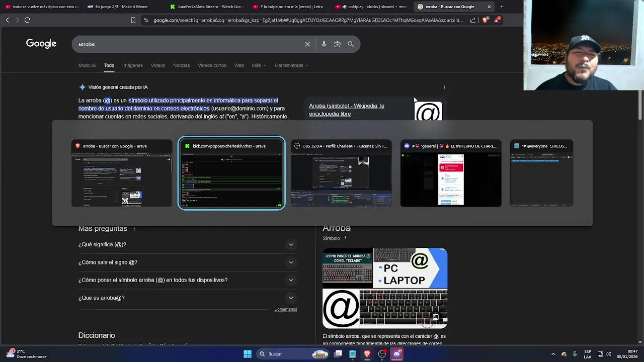The image size is (644, 362).
Task: Switch to JuanFerLaMata Stream tab
Action: pos(206,7)
